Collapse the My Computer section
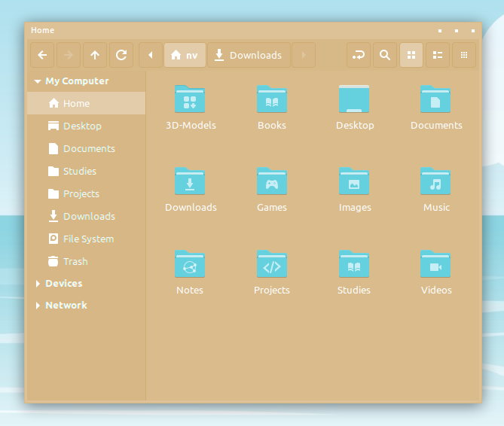 38,81
